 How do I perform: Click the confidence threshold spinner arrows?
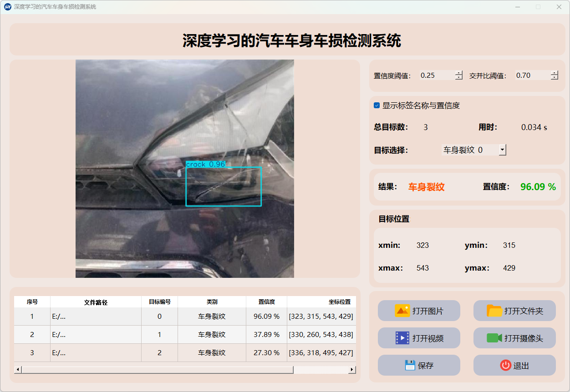coord(458,75)
